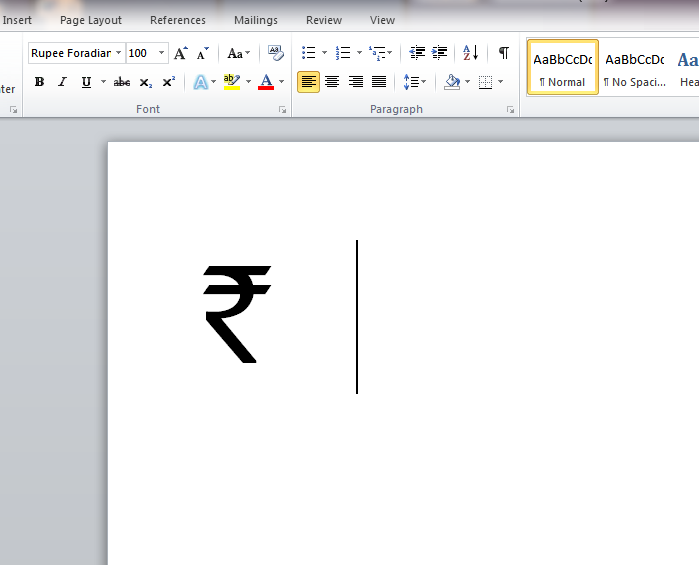Toggle subscript formatting
Screen dimensions: 699x565
[x=145, y=82]
